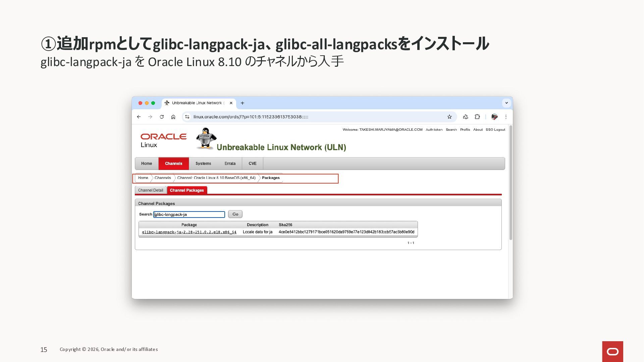Click the package Search input field
Screen dimensions: 644x362
189,215
